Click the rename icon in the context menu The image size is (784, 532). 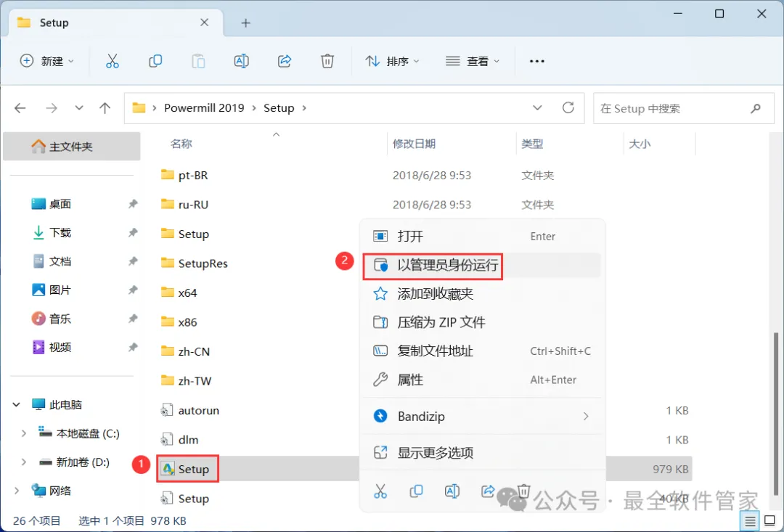tap(452, 491)
